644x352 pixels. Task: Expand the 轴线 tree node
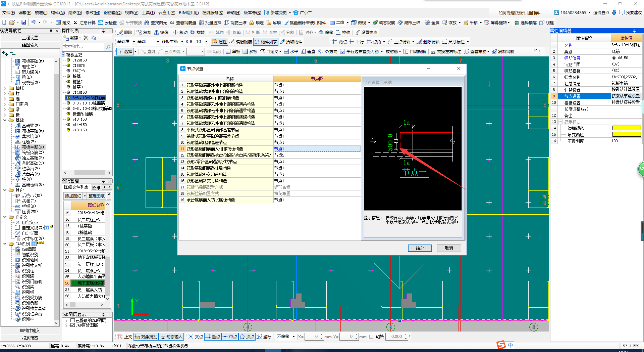click(x=5, y=88)
